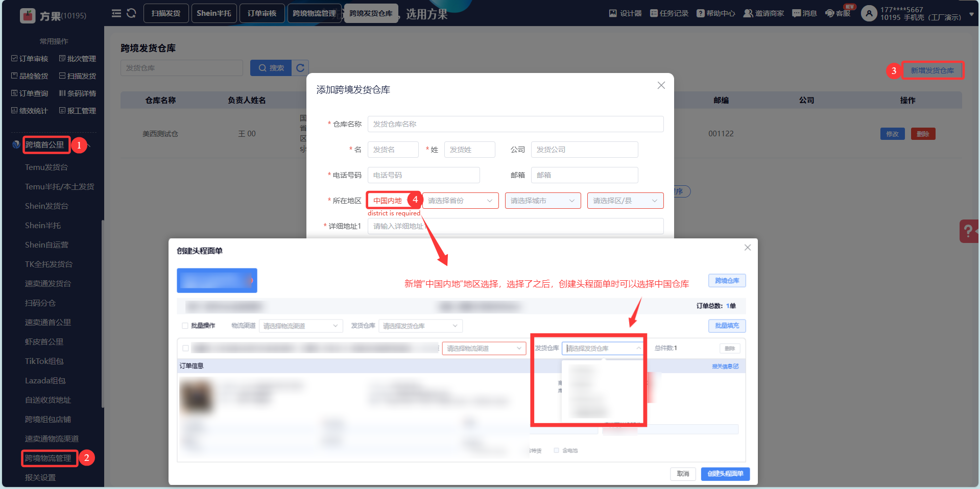Open Shein发货台 in the sidebar
The width and height of the screenshot is (980, 489).
(46, 206)
